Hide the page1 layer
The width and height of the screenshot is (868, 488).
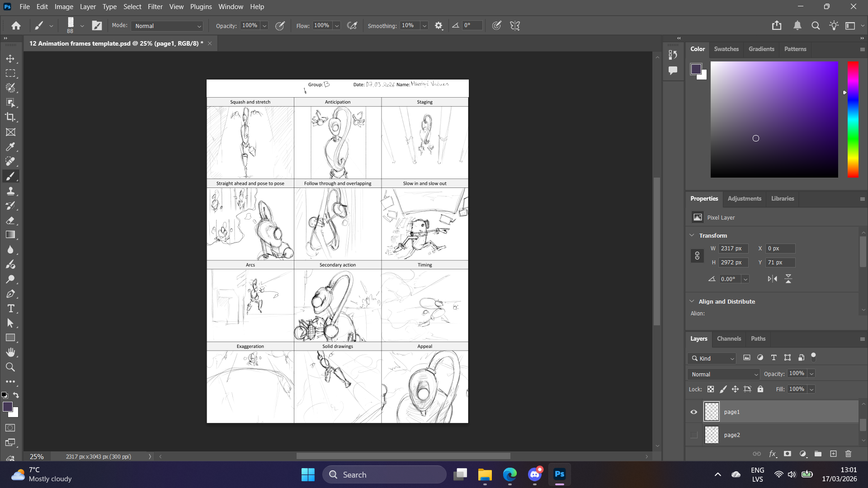(694, 412)
